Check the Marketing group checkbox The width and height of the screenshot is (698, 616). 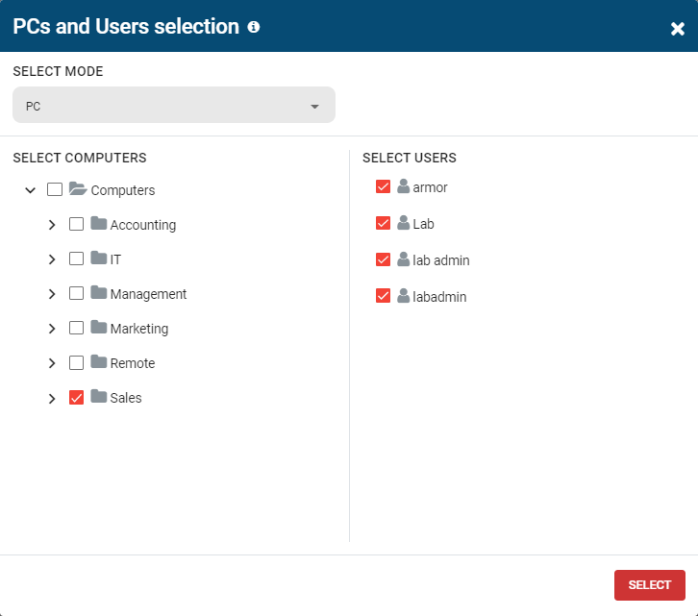(77, 328)
